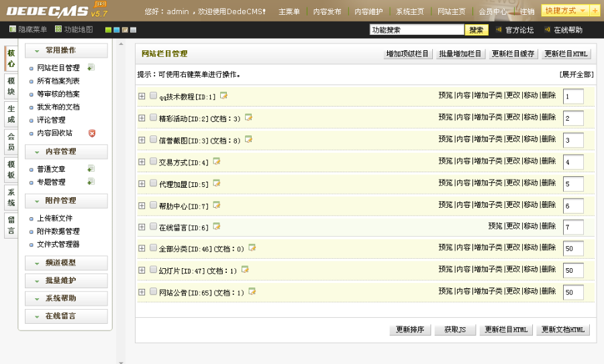Click the edit icon next to 幻灯片[ID:47]
Viewport: 604px width, 364px height.
tap(245, 269)
